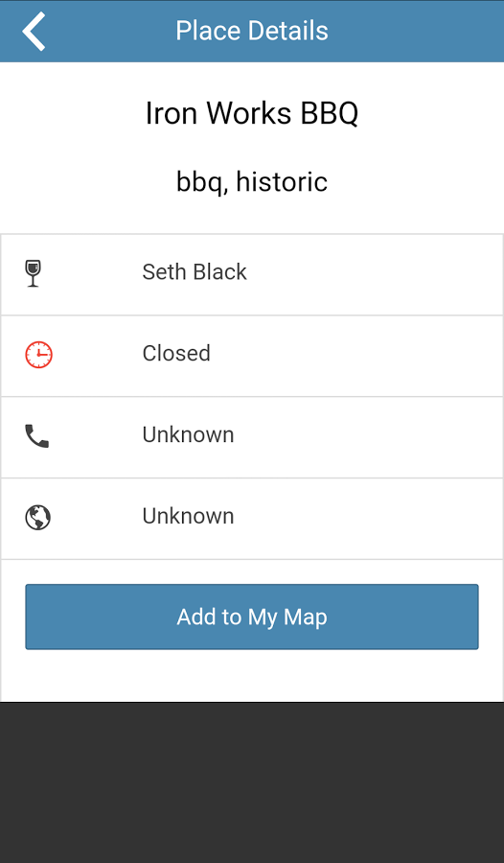Tap the Place Details header title
Viewport: 504px width, 863px height.
pyautogui.click(x=252, y=31)
